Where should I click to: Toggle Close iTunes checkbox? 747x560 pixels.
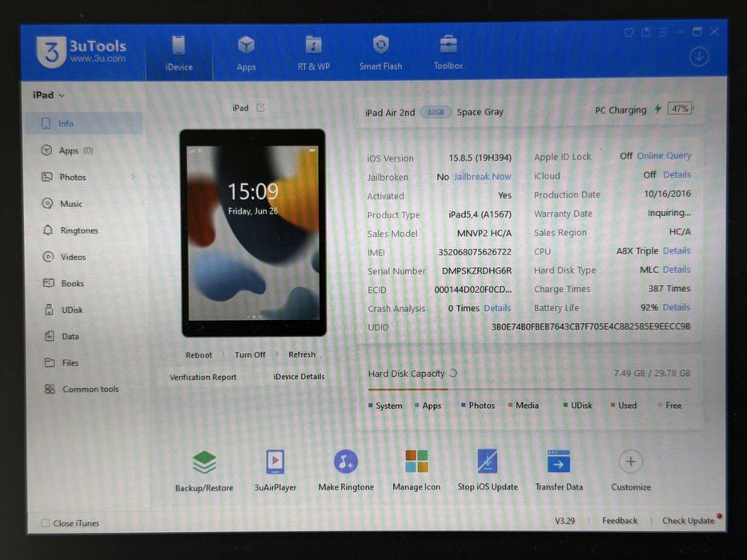pyautogui.click(x=46, y=523)
